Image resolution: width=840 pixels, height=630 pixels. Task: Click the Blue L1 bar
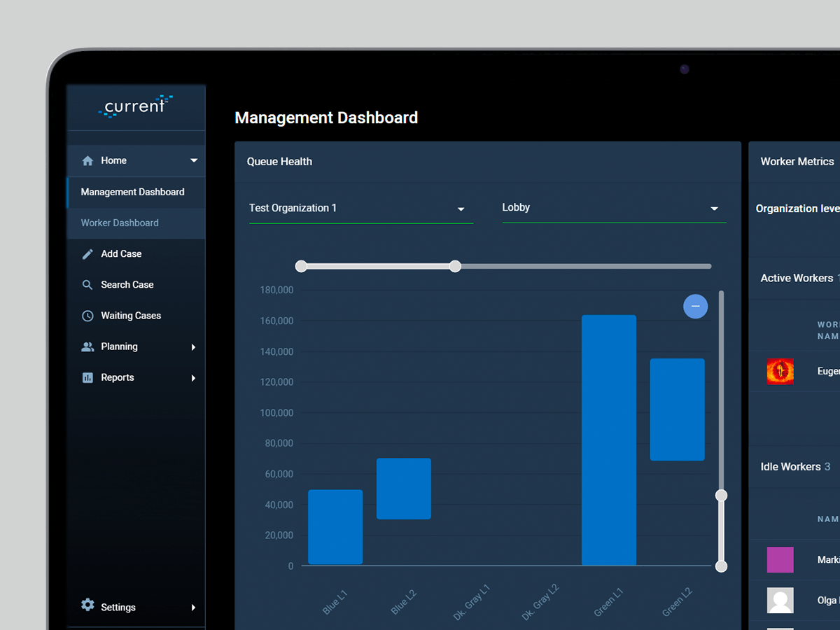pos(335,527)
